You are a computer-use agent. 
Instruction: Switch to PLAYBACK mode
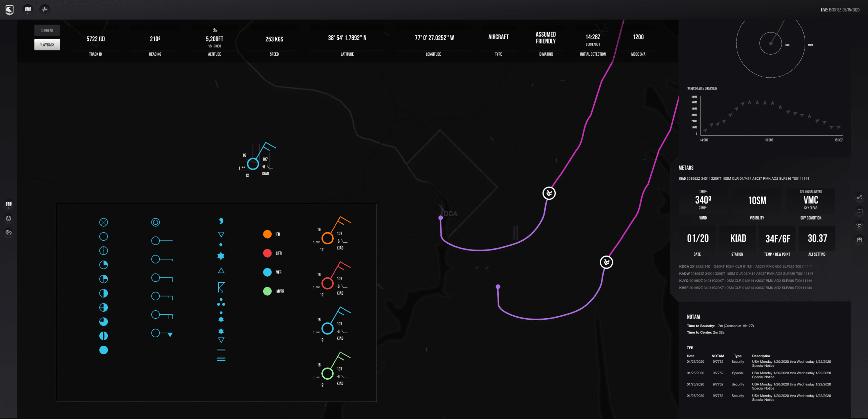(x=47, y=45)
